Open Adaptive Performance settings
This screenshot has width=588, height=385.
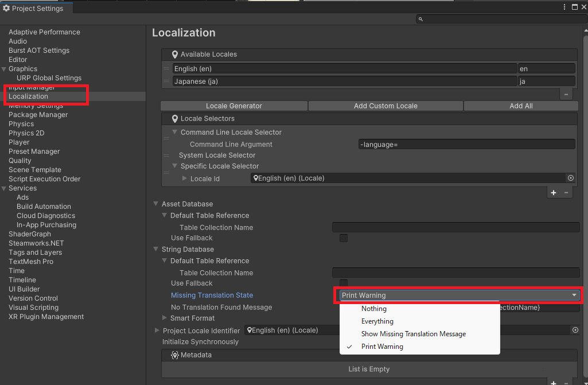[x=44, y=32]
